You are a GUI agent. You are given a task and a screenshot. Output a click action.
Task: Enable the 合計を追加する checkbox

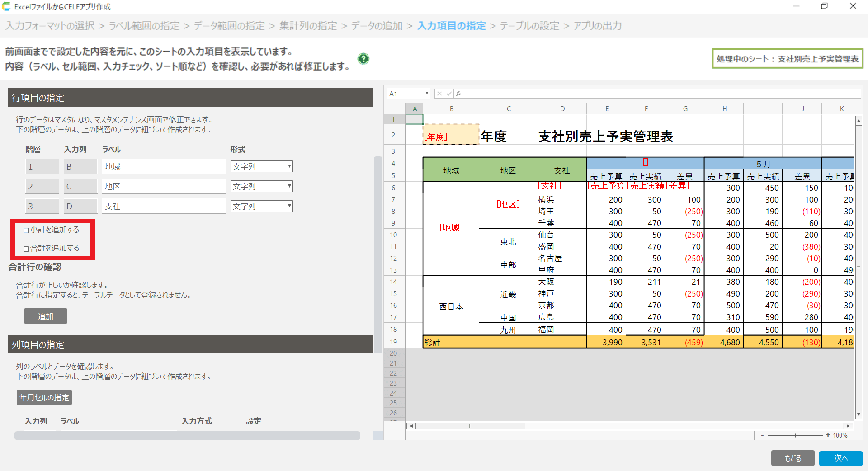tap(26, 249)
